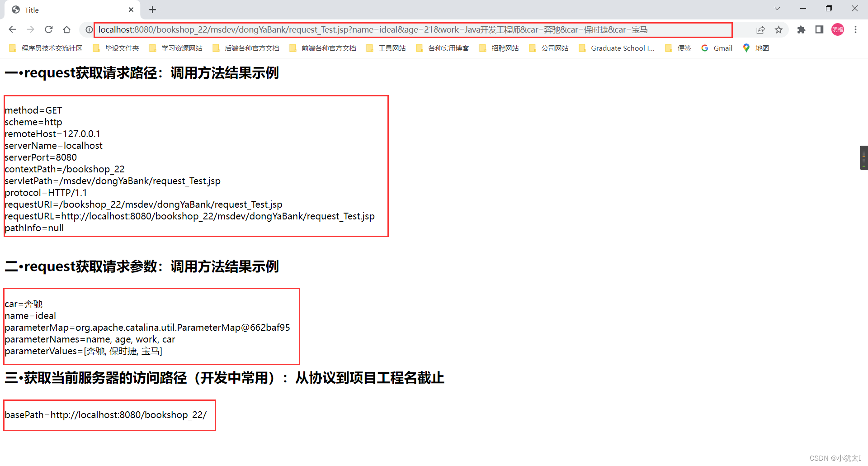The height and width of the screenshot is (466, 868).
Task: Open the Chrome three-dot menu
Action: (x=855, y=30)
